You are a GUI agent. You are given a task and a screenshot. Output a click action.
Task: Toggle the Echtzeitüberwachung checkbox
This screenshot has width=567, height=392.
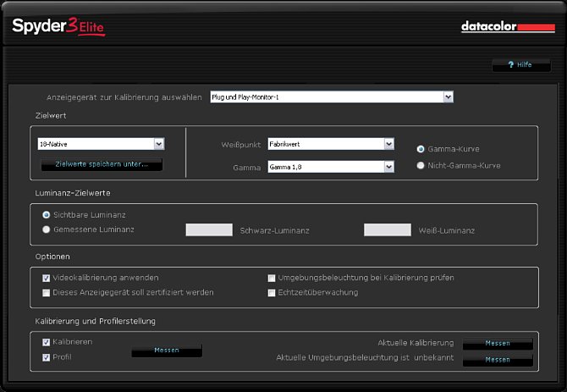tap(272, 293)
